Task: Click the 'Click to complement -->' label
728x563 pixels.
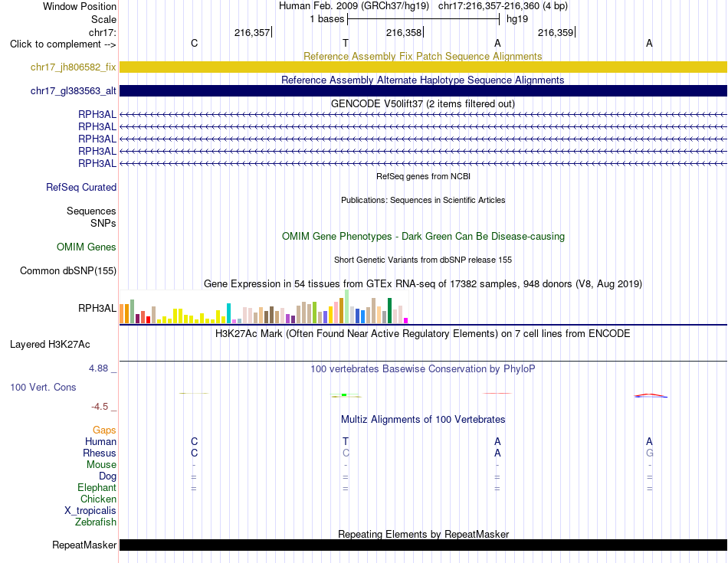Action: pos(63,44)
